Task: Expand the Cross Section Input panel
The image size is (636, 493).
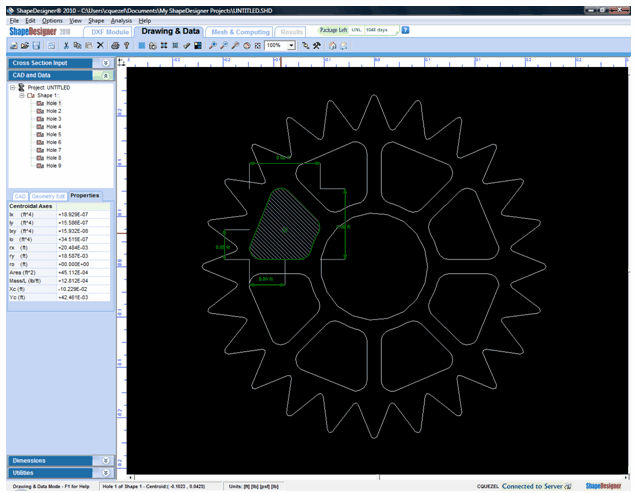Action: pos(105,63)
